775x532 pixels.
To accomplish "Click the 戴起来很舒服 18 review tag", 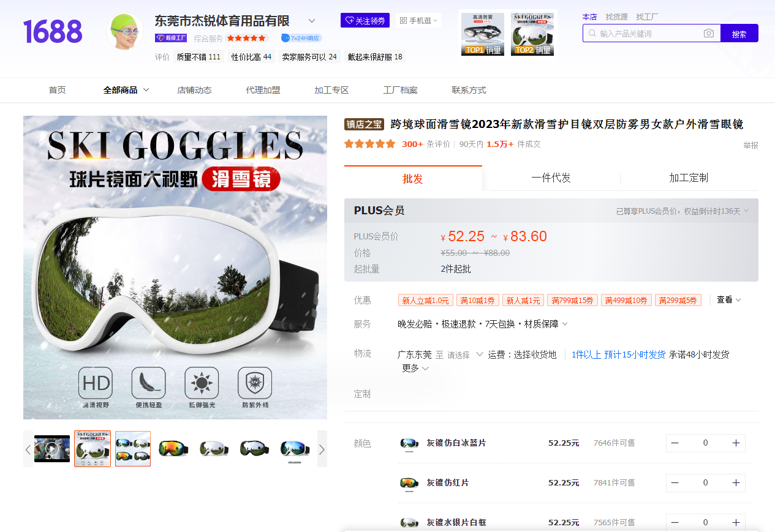I will 375,57.
